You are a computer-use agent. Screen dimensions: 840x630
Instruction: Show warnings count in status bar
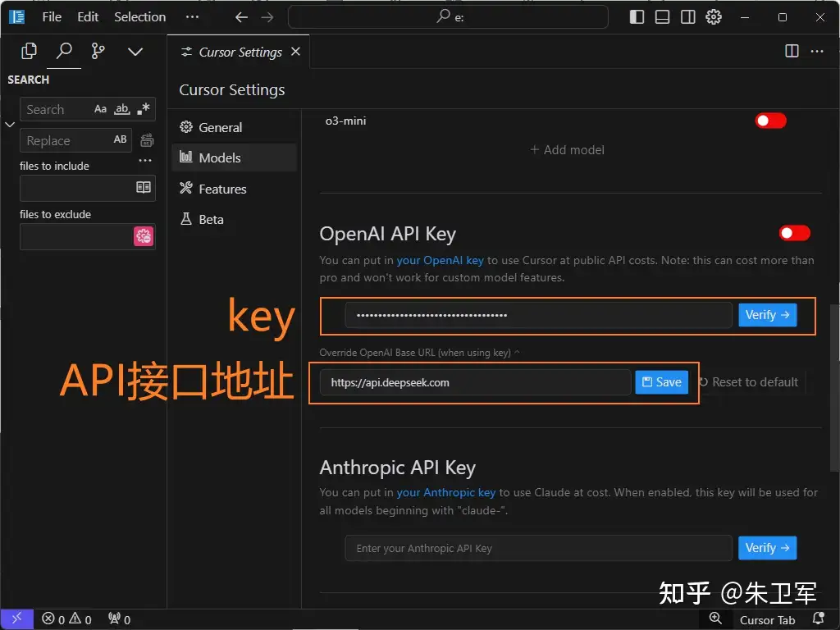click(x=80, y=619)
